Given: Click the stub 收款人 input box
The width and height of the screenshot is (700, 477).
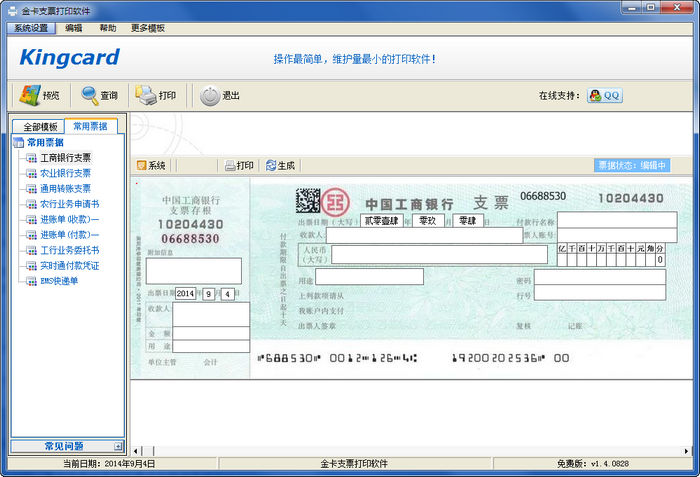Looking at the screenshot, I should click(x=211, y=314).
